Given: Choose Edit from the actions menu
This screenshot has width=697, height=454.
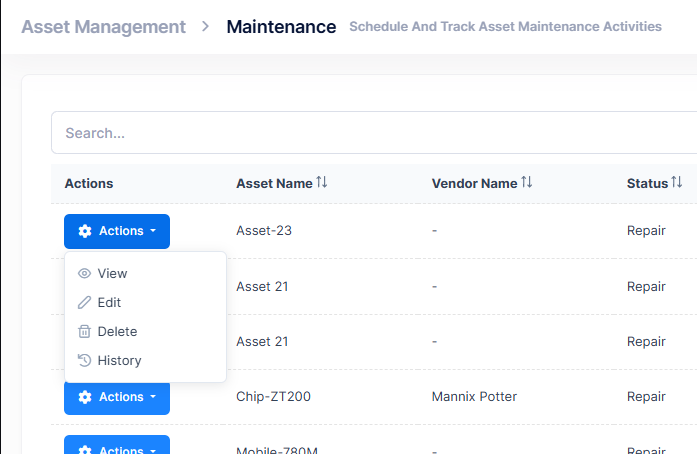Looking at the screenshot, I should tap(145, 302).
